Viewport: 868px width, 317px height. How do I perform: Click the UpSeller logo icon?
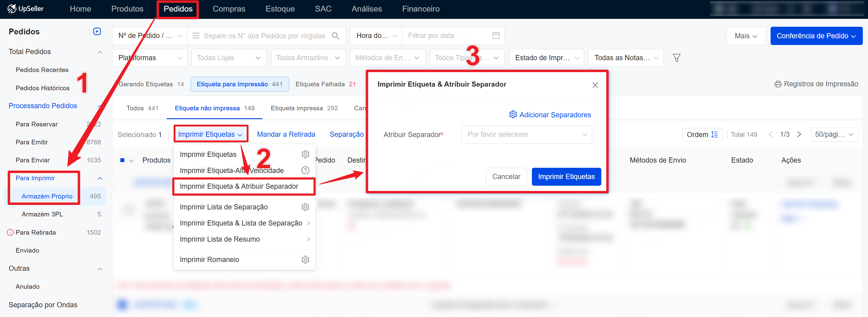pos(12,9)
